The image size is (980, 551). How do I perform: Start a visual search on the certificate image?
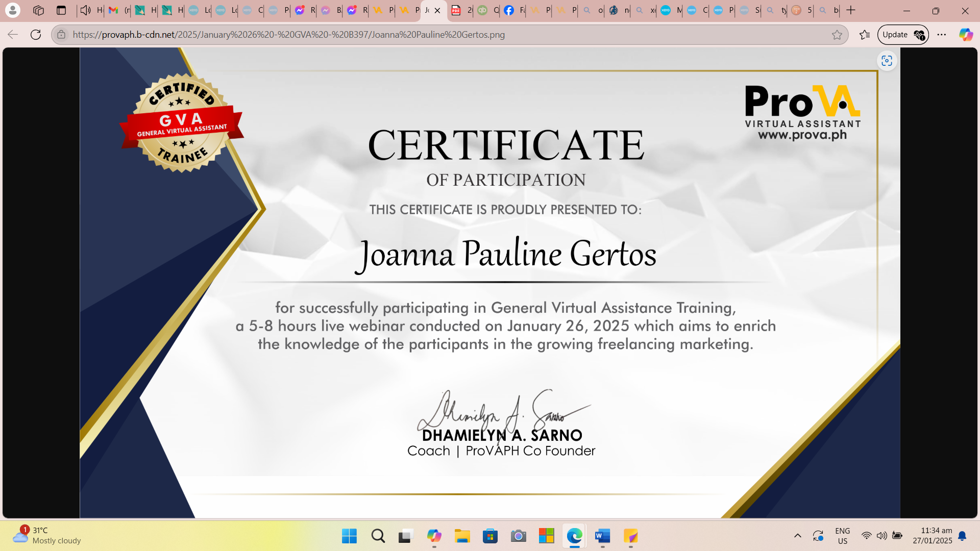pos(887,61)
